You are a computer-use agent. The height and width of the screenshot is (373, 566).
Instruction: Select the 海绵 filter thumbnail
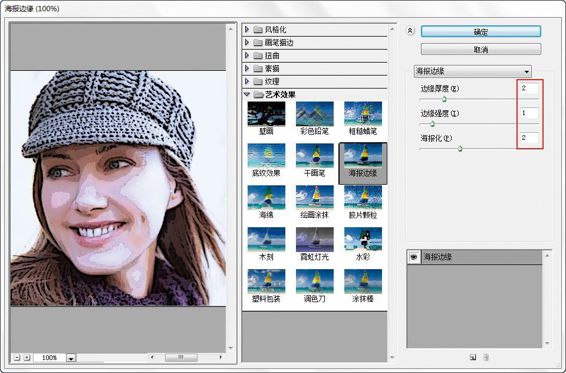pos(266,202)
